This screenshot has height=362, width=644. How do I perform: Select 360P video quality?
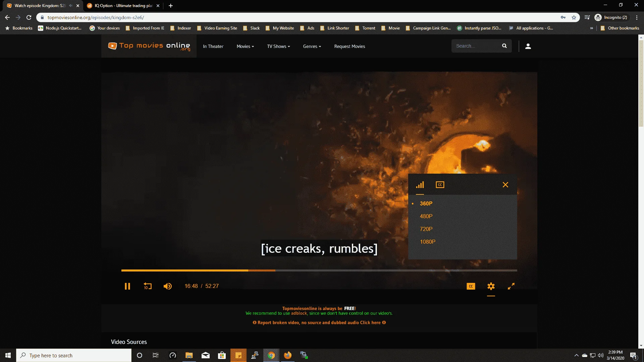[x=426, y=203]
